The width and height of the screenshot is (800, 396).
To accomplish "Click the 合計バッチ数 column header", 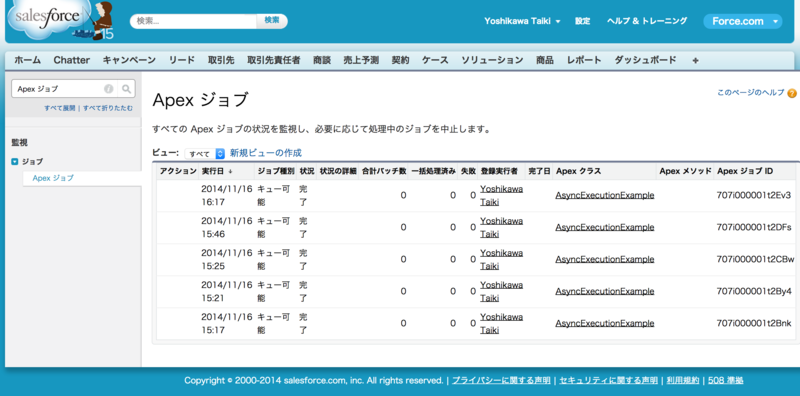I will (x=384, y=171).
